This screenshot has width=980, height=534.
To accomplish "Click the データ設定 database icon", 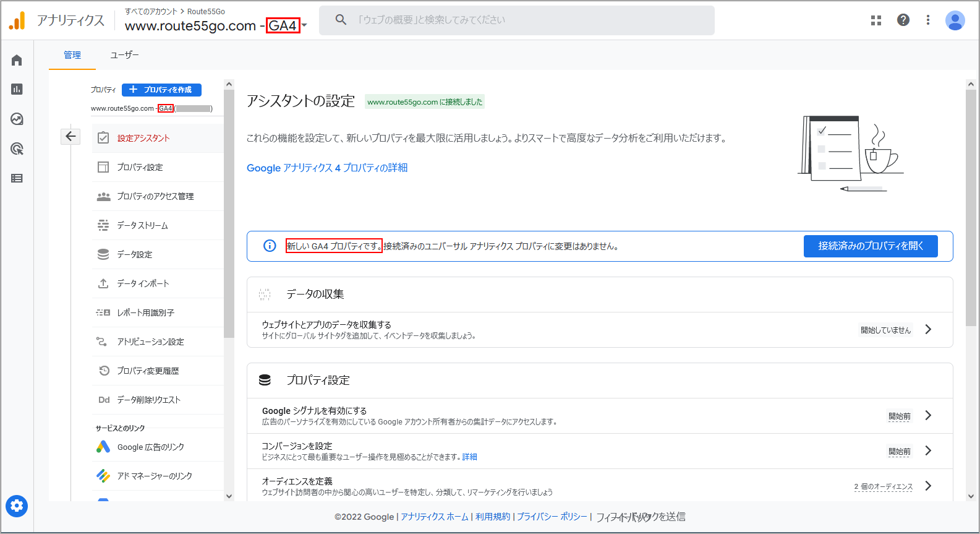I will pos(103,254).
